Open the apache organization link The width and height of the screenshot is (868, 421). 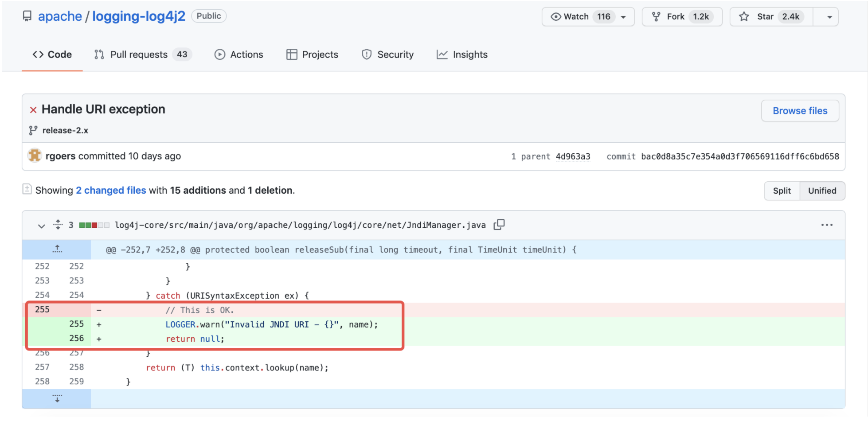[x=60, y=16]
